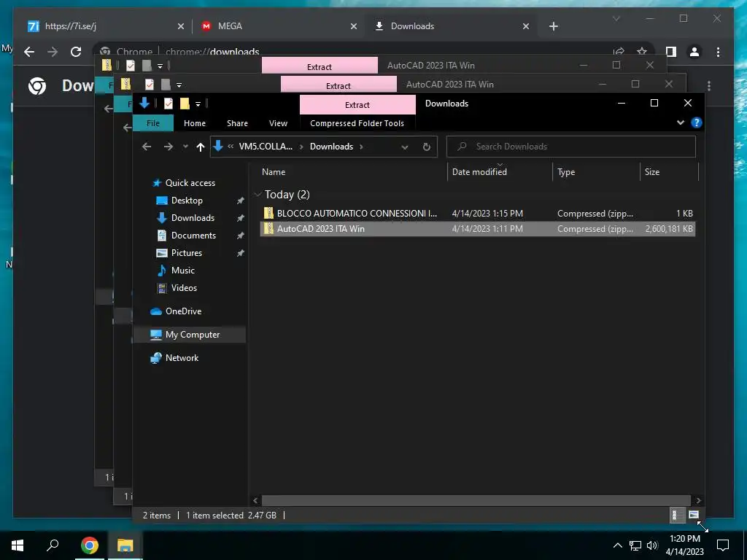Go up one folder level
This screenshot has height=560, width=747.
(201, 147)
